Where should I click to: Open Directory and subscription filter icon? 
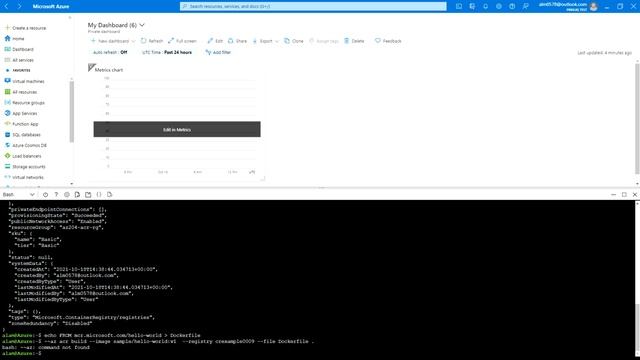point(472,7)
